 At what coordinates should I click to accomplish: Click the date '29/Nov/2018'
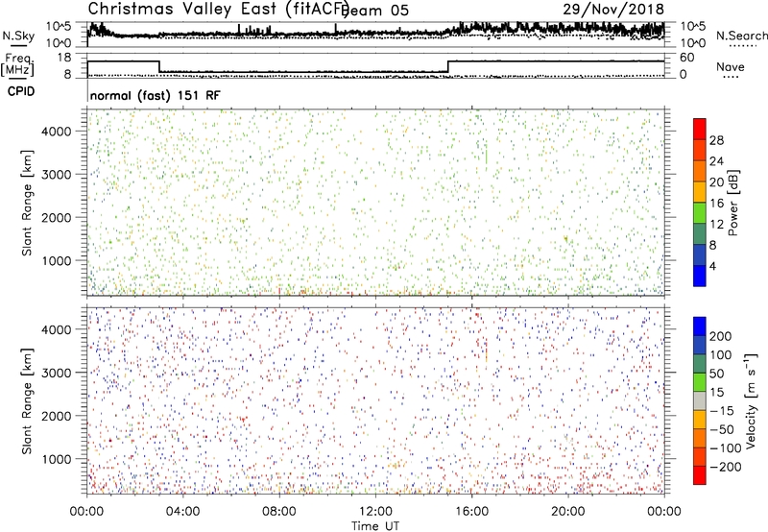click(x=613, y=9)
